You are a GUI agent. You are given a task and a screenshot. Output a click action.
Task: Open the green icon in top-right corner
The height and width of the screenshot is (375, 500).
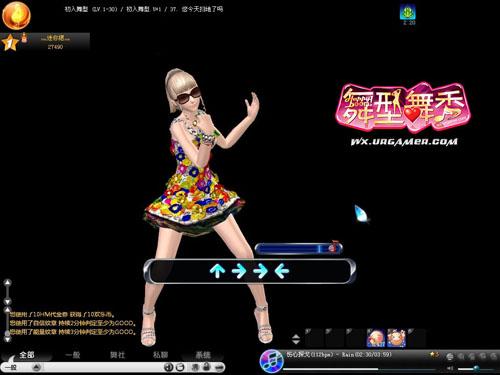409,13
